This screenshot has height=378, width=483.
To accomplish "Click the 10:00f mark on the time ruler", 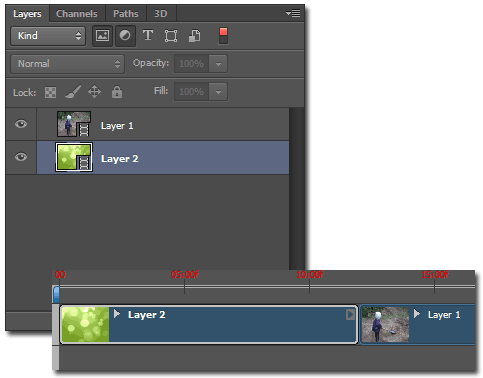I will tap(310, 275).
